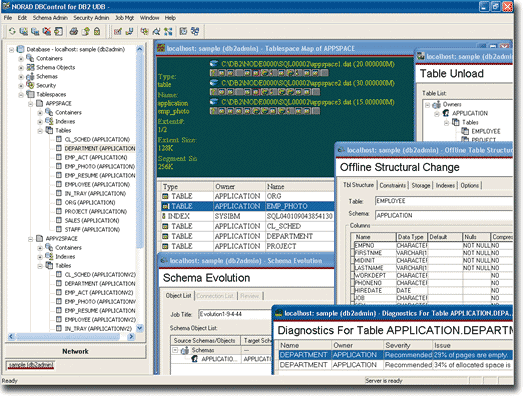Click the Security node icon in tree
This screenshot has width=525, height=398.
[x=30, y=85]
